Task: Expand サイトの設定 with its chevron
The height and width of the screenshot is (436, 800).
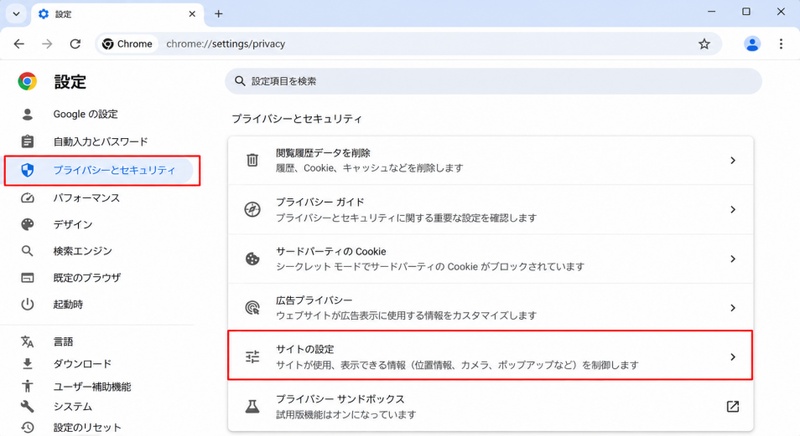Action: pyautogui.click(x=733, y=356)
